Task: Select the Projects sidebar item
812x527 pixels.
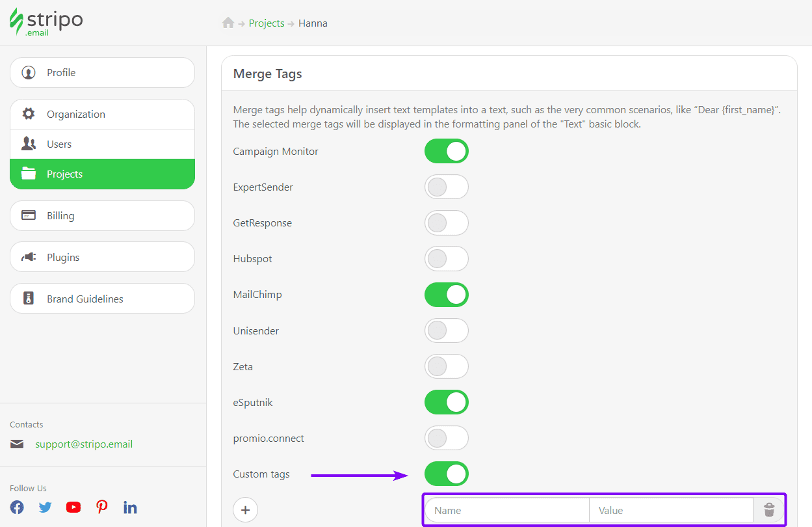Action: [x=64, y=174]
